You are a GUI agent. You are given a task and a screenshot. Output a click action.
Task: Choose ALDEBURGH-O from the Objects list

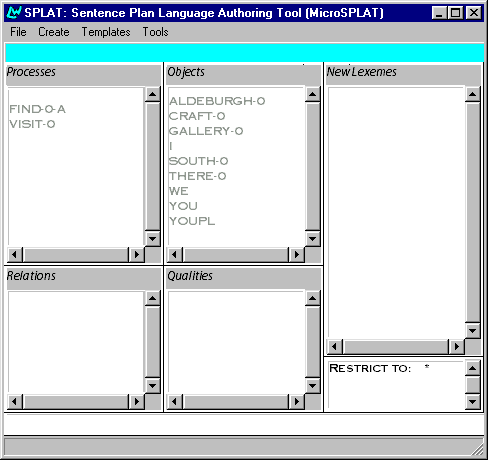coord(217,101)
